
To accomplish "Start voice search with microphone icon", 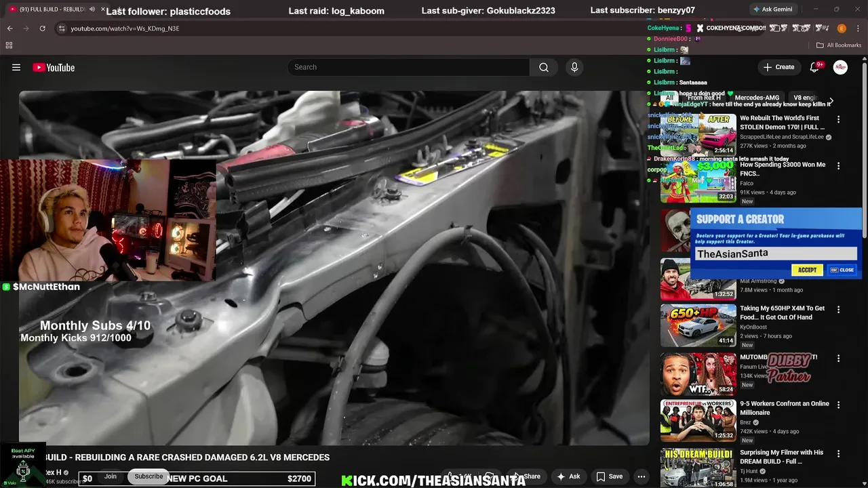I will [574, 67].
